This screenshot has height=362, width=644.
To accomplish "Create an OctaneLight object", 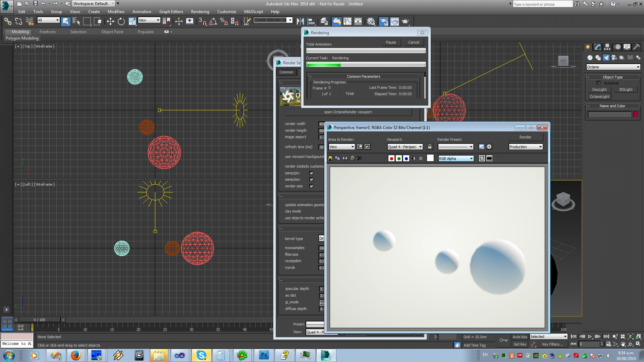I will point(599,97).
